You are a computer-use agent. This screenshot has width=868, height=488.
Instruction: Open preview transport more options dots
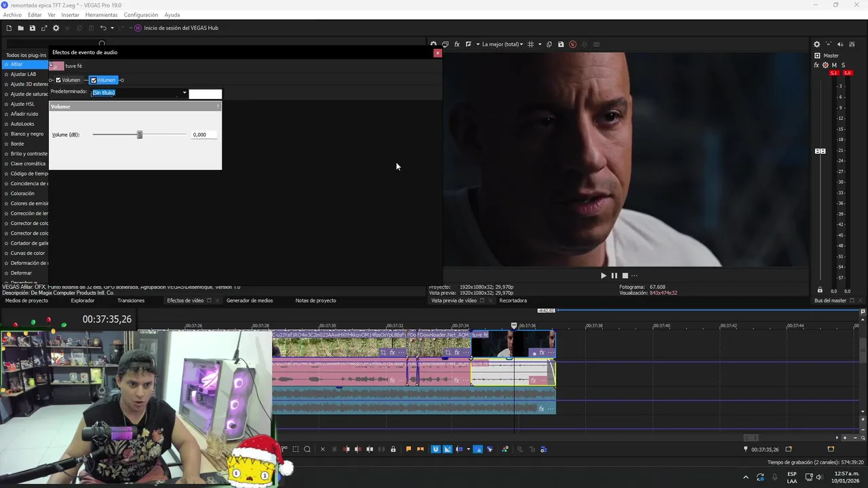pos(634,275)
